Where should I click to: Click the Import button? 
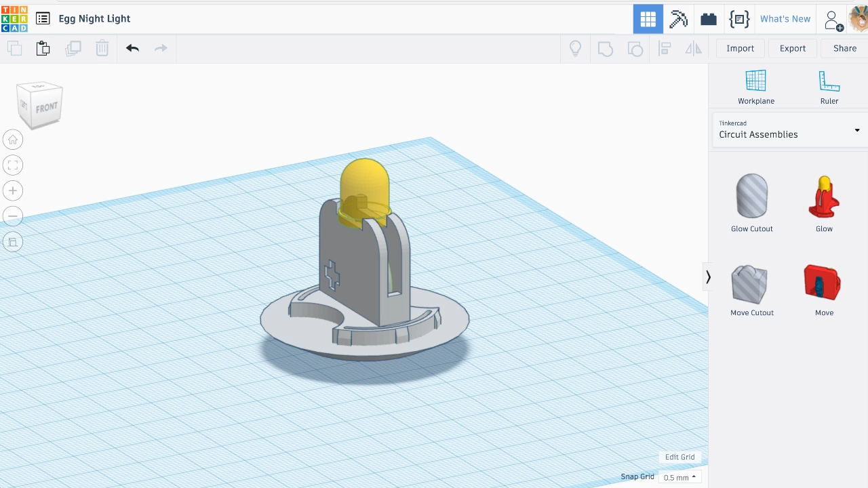click(x=740, y=48)
